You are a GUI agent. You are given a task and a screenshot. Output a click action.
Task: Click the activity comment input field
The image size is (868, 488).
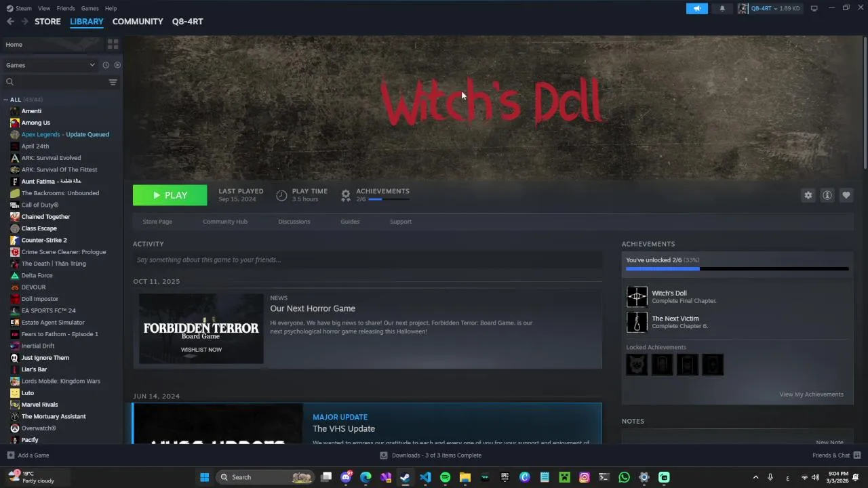pos(368,260)
